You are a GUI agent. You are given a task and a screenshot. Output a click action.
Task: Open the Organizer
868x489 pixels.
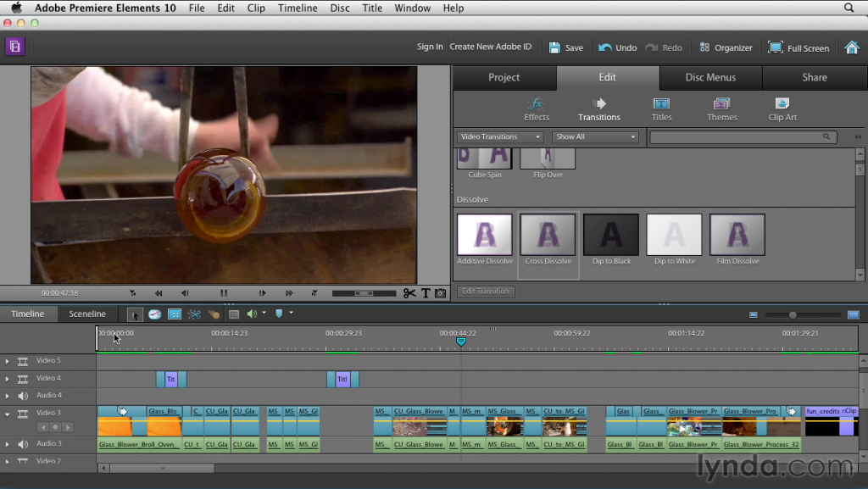(726, 47)
